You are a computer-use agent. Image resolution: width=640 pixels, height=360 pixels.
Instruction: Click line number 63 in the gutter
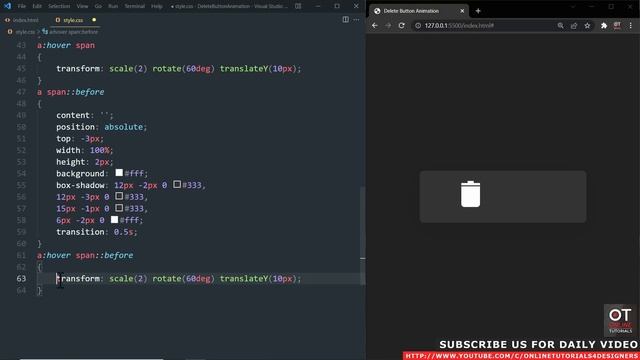click(x=21, y=278)
